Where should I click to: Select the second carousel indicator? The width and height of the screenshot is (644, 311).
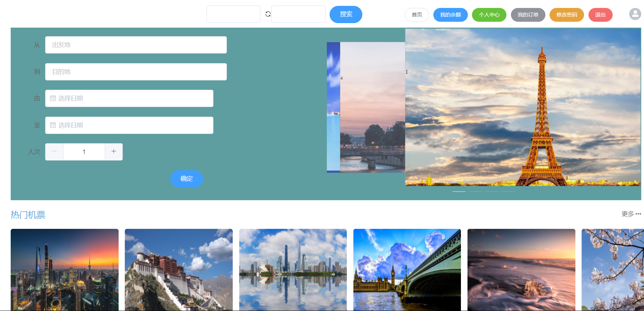tap(475, 191)
